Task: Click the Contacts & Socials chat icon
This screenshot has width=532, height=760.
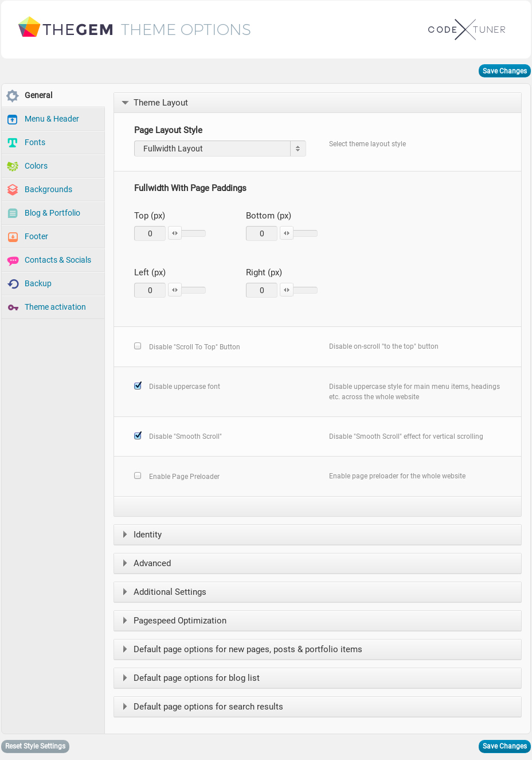Action: [x=13, y=260]
